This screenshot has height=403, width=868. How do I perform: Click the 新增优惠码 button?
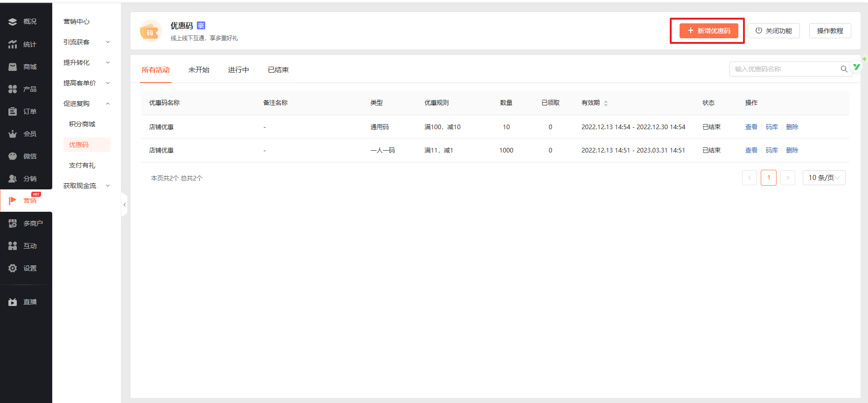point(708,31)
